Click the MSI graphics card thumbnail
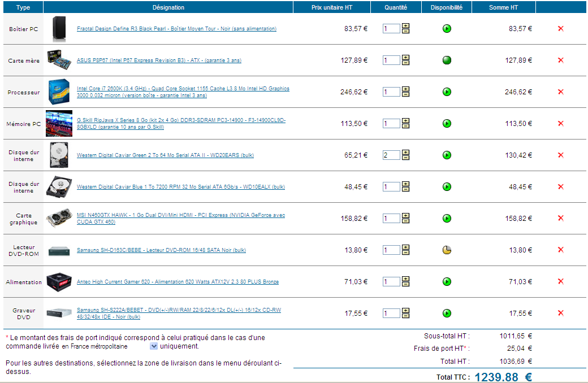The width and height of the screenshot is (588, 383). click(x=59, y=219)
